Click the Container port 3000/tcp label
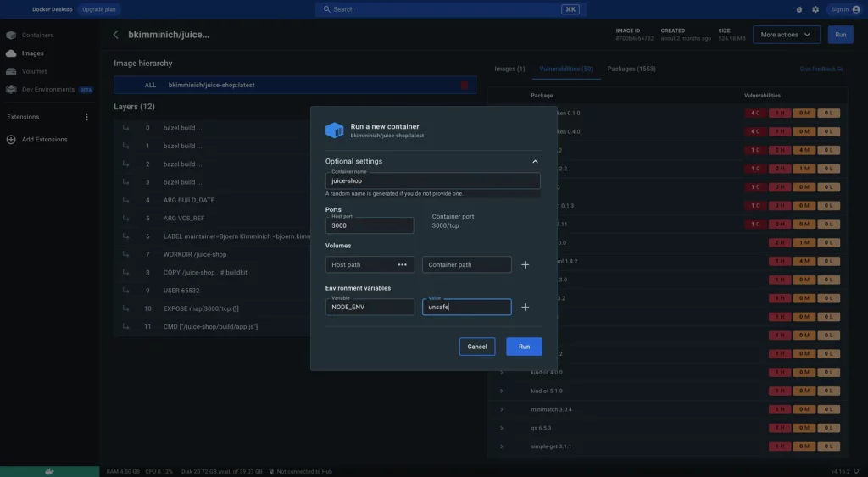This screenshot has height=477, width=868. [453, 221]
